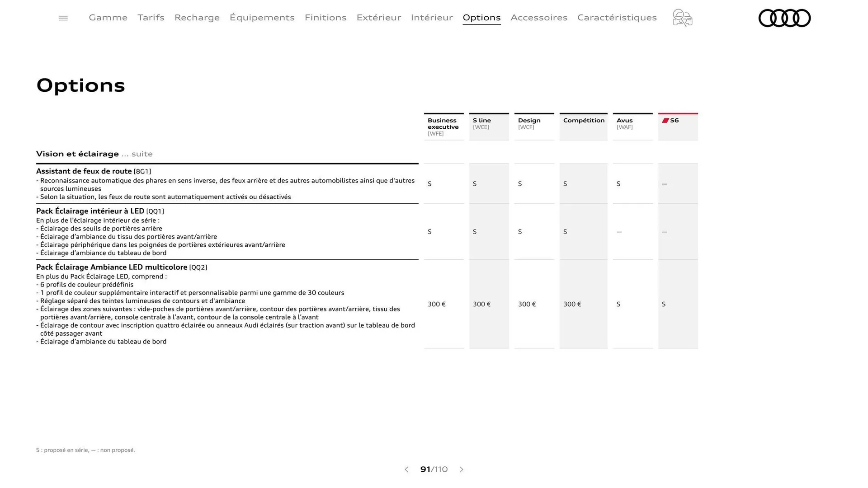Click the Audi rings logo
This screenshot has width=868, height=488.
(784, 18)
